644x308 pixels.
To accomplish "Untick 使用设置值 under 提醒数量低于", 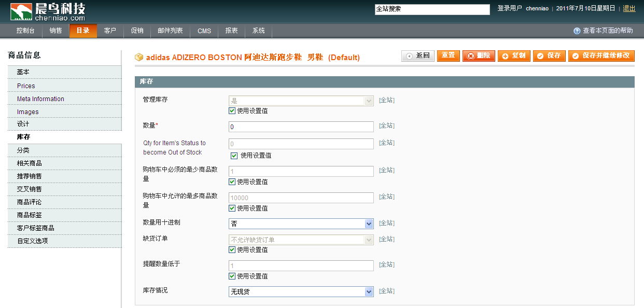I will [x=232, y=276].
